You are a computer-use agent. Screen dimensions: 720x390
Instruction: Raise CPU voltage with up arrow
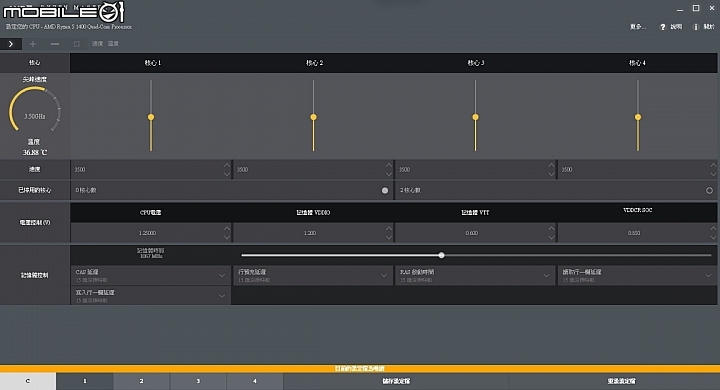[227, 228]
